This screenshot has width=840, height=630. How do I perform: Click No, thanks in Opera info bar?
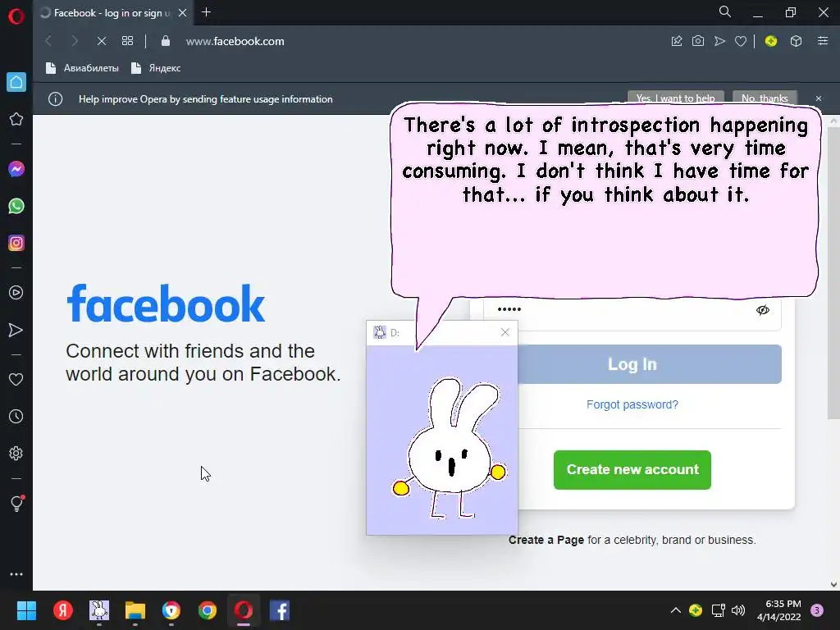tap(765, 98)
